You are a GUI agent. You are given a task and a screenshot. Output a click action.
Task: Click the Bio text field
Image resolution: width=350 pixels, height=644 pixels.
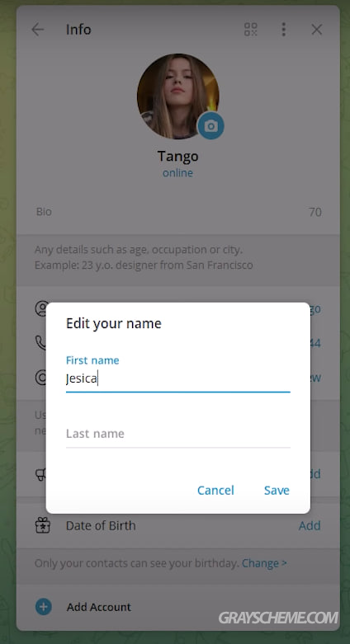[178, 212]
